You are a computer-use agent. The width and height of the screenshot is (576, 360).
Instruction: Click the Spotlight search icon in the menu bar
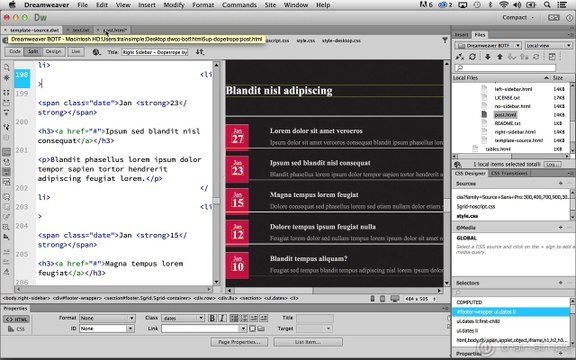pyautogui.click(x=547, y=5)
